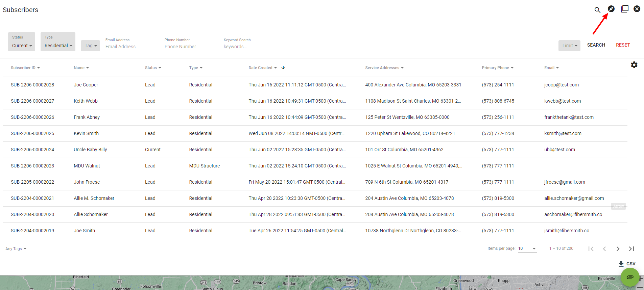Click the pop-out window icon
Screen dimensions: 644x290
(624, 9)
